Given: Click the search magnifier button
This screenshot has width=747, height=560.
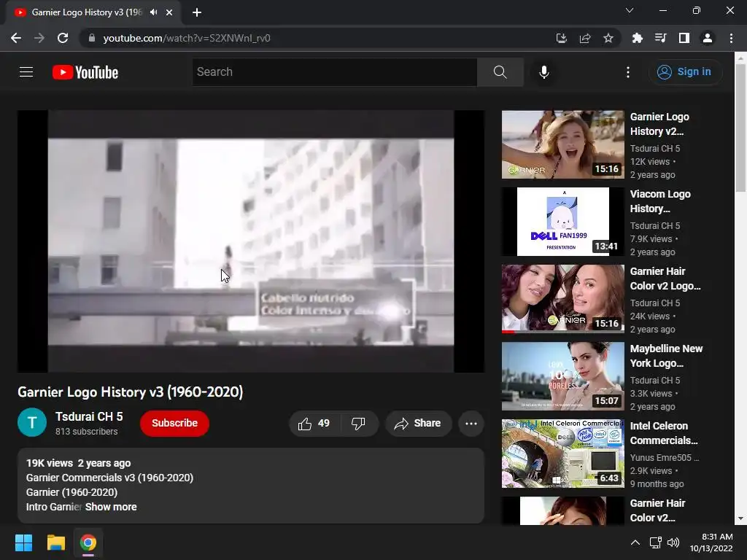Looking at the screenshot, I should [x=500, y=72].
